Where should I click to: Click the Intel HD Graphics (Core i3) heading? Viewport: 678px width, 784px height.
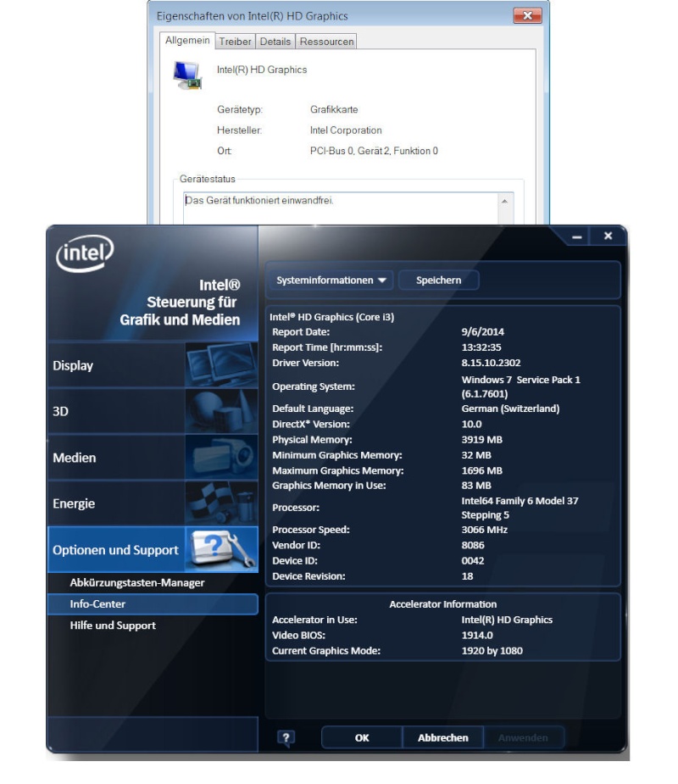331,317
